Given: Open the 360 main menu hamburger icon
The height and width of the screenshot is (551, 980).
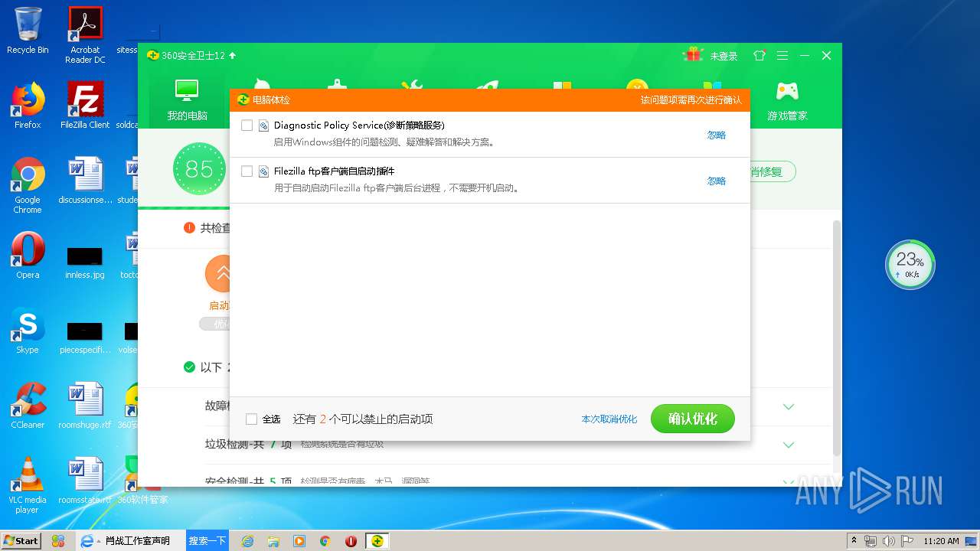Looking at the screenshot, I should tap(782, 56).
